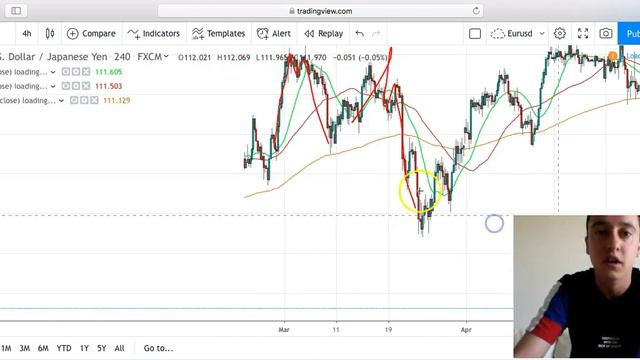Set chart range to 3M

point(25,348)
